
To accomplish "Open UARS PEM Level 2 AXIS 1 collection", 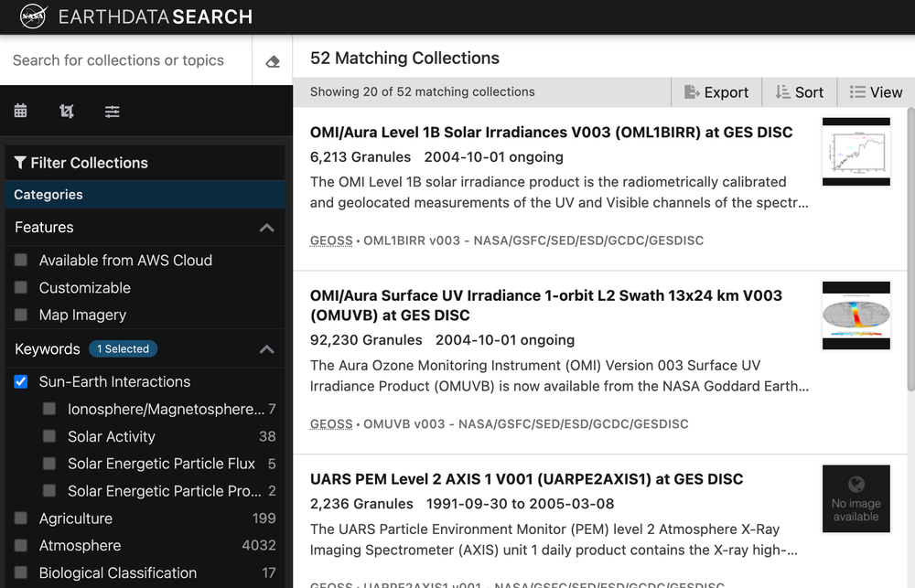I will (526, 479).
